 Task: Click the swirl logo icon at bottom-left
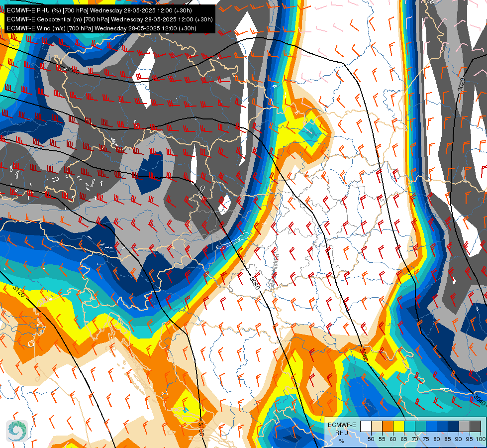[17, 431]
